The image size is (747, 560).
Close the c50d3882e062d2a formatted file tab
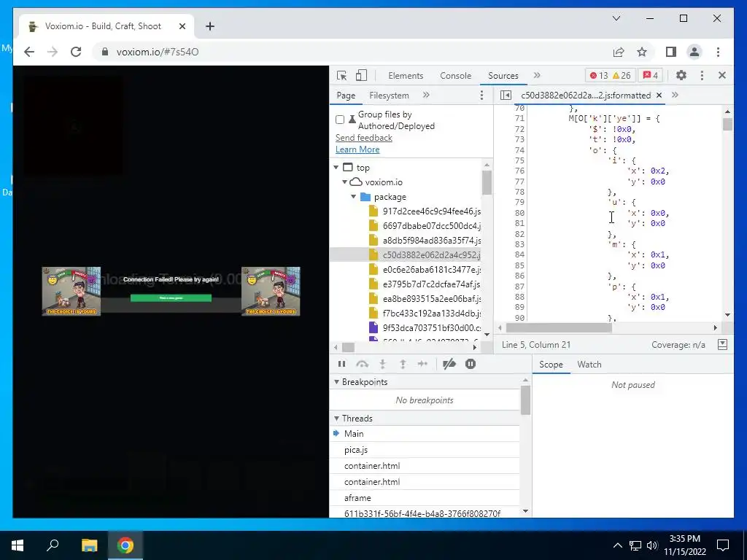click(659, 96)
